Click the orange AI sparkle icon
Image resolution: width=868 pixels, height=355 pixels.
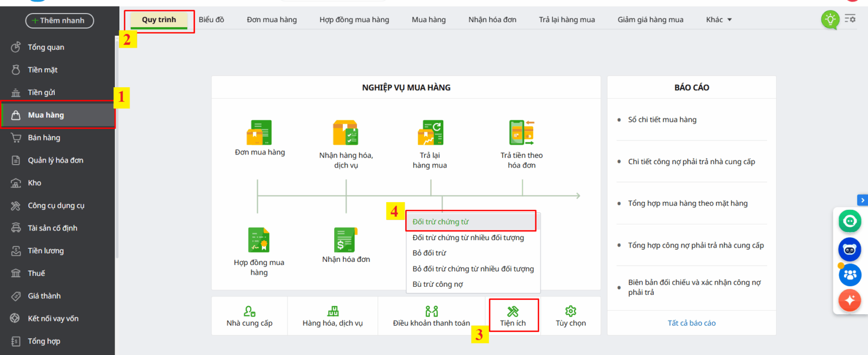click(850, 300)
